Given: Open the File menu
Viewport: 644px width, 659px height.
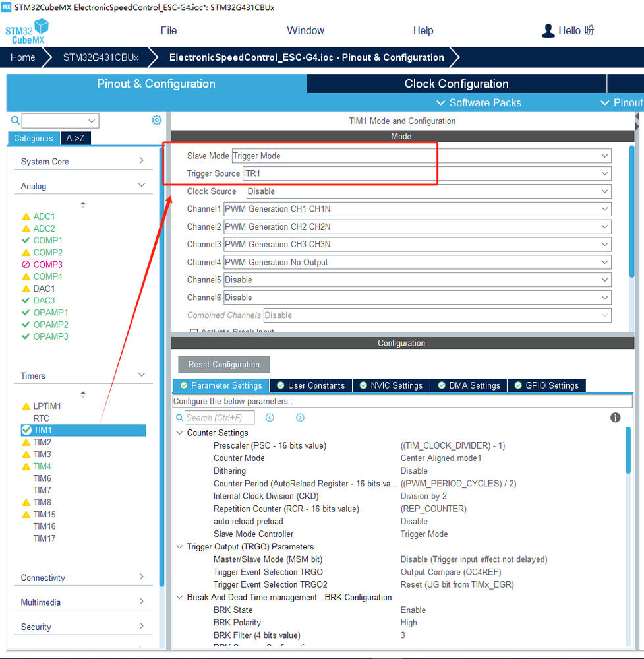Looking at the screenshot, I should point(169,31).
